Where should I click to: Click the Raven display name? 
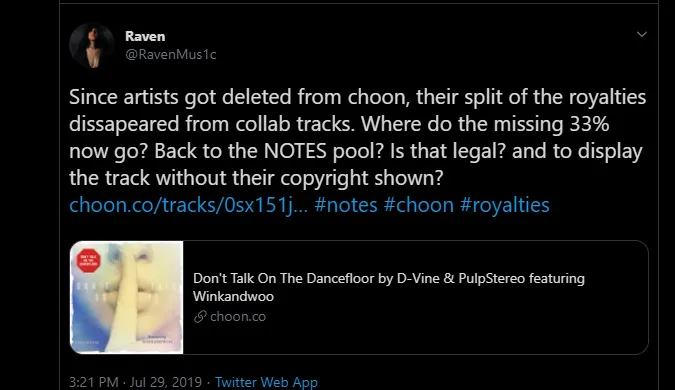point(145,36)
